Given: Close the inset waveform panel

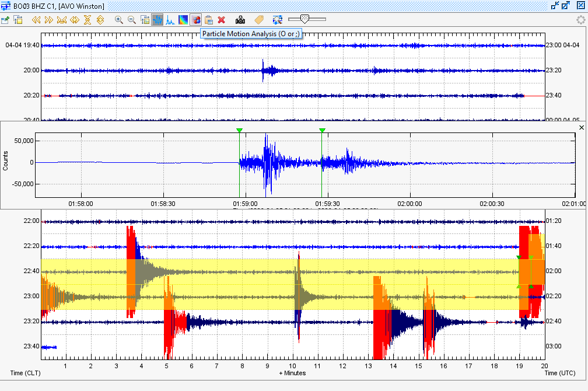Looking at the screenshot, I should 582,128.
